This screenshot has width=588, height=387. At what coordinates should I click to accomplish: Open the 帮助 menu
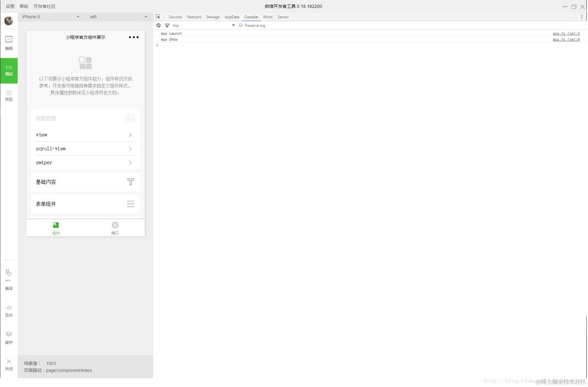point(24,6)
